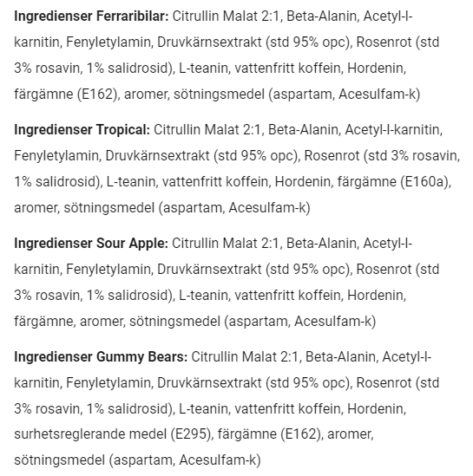Click 'sötningsmedel' in the last Gummy Bears line

(60, 460)
